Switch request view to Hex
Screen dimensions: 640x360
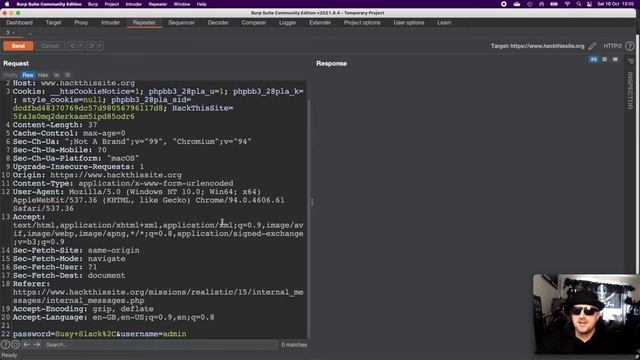[x=43, y=75]
